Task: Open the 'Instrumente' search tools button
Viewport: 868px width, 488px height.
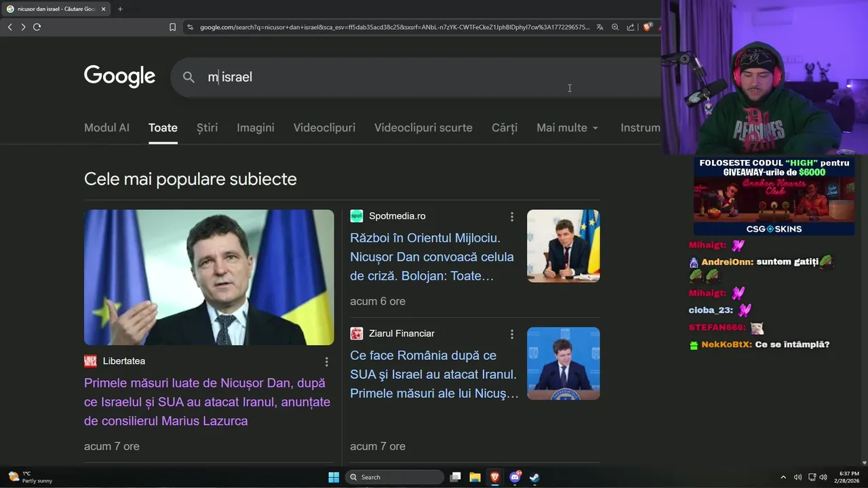Action: (x=640, y=127)
